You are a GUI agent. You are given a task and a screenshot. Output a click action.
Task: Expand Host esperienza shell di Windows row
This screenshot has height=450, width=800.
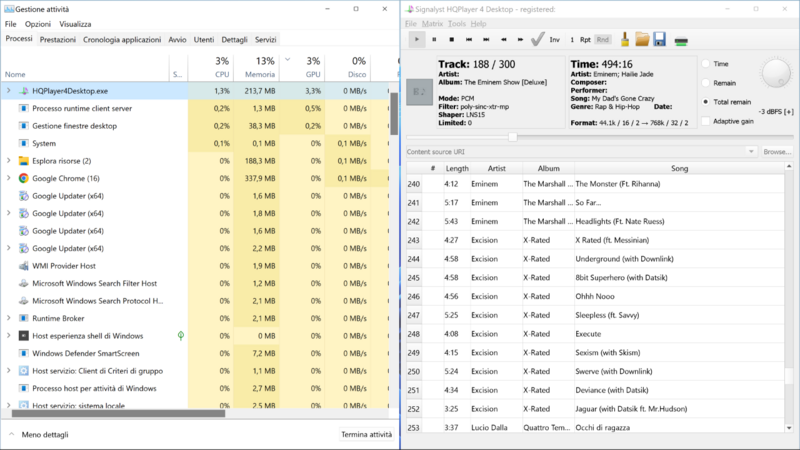pos(9,335)
